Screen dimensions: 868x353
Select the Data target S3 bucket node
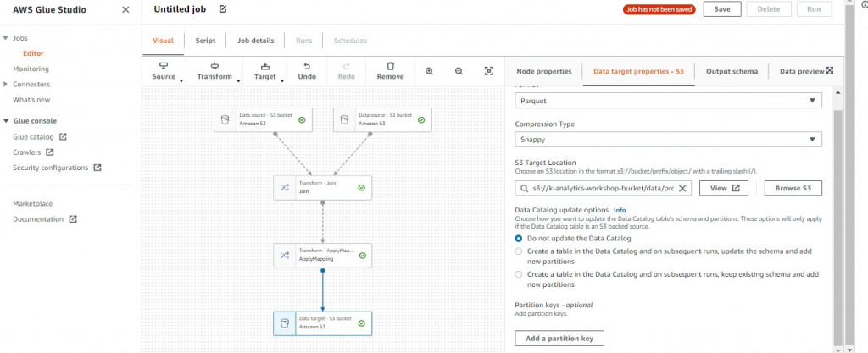(x=323, y=323)
